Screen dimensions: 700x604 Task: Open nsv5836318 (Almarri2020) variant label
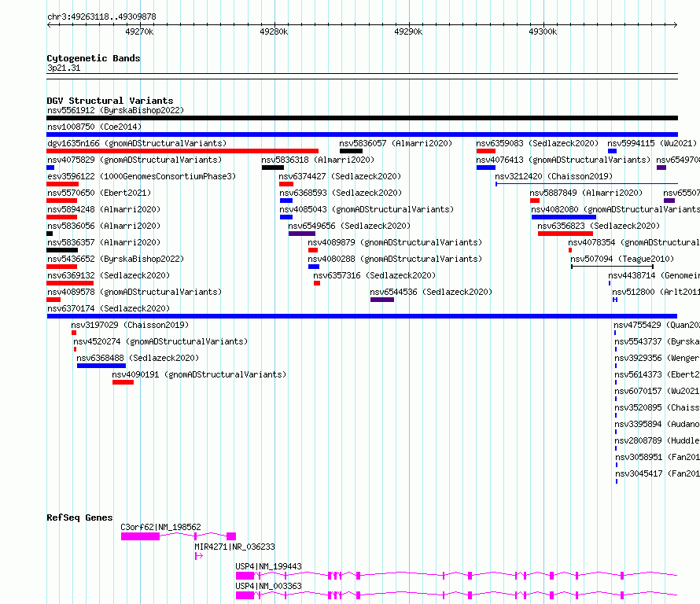point(318,160)
